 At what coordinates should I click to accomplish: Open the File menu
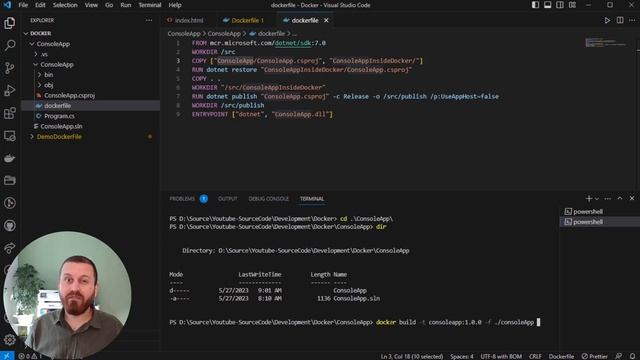tap(23, 5)
